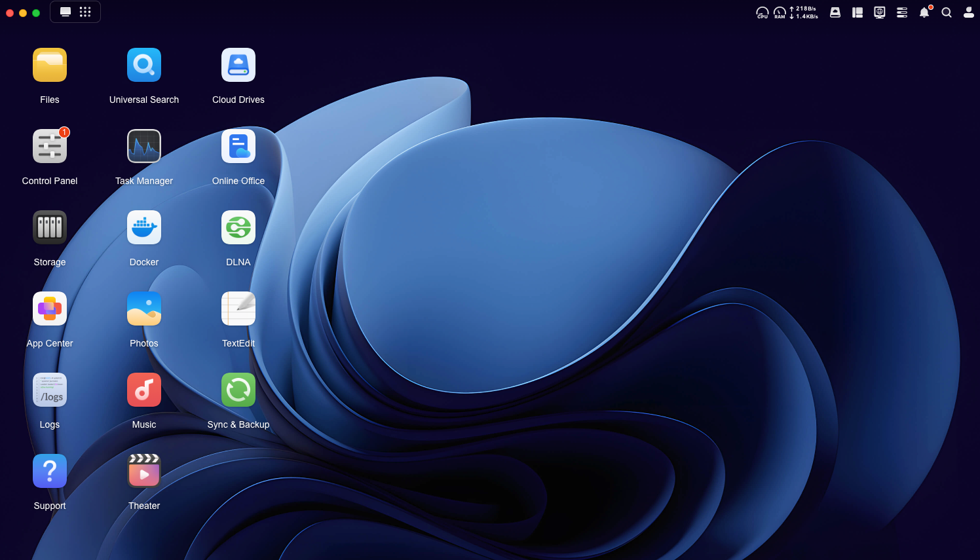Screen dimensions: 980x560
Task: Open the Logs viewer
Action: point(50,390)
